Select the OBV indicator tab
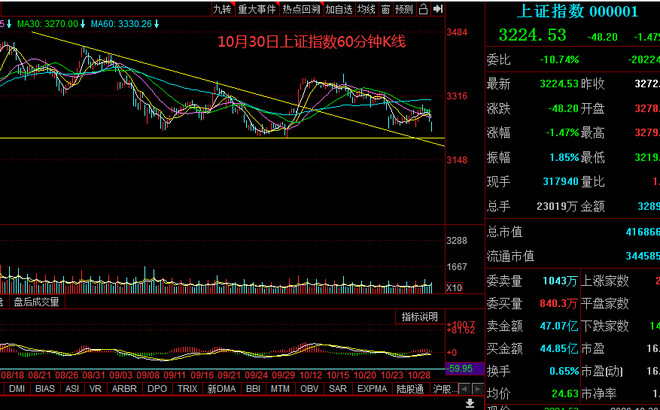The image size is (660, 410). (309, 389)
